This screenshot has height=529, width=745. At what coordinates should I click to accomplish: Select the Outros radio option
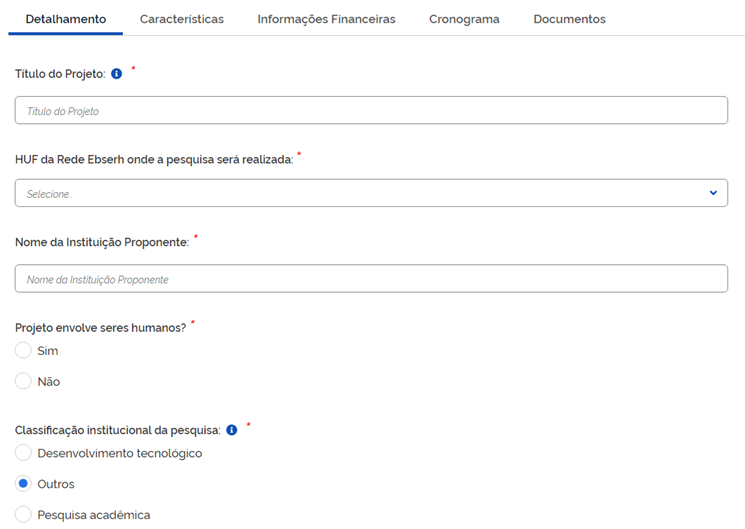[x=24, y=484]
